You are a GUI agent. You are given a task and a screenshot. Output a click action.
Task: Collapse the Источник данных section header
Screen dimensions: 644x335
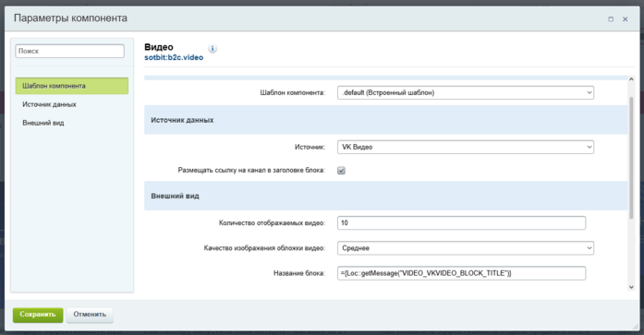pyautogui.click(x=385, y=120)
